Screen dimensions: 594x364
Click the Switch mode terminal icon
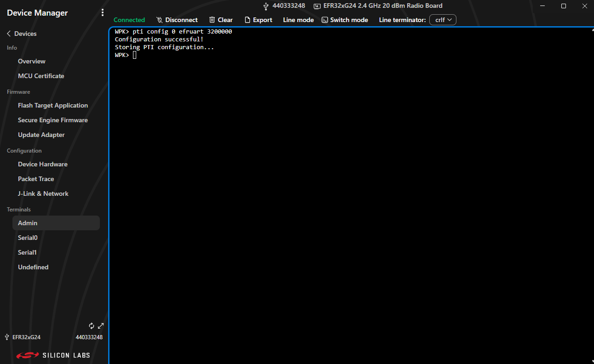[325, 20]
